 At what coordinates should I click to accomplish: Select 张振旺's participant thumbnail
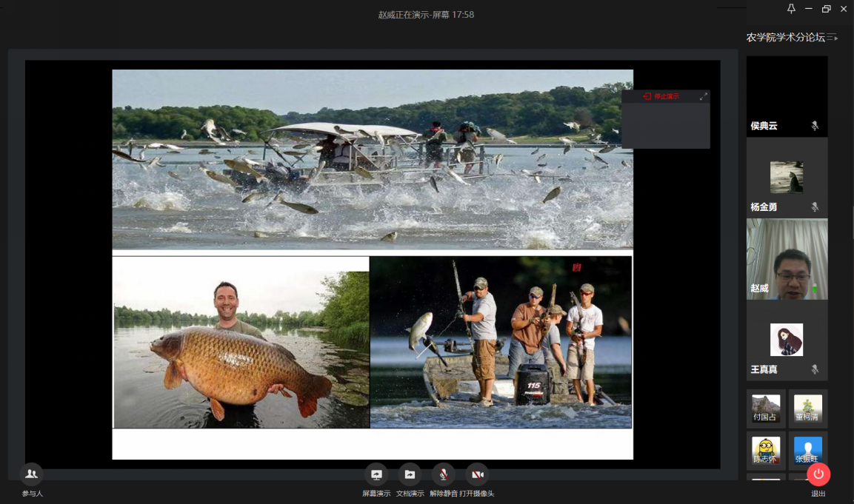pyautogui.click(x=808, y=450)
